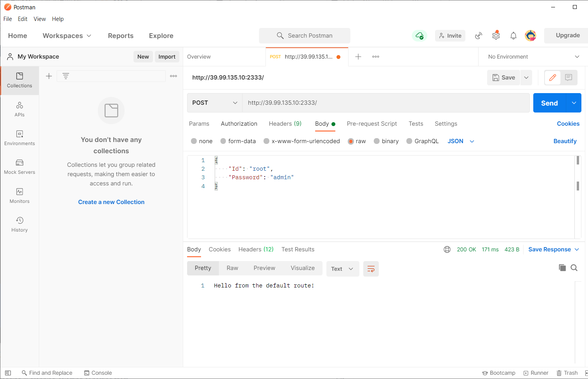Open the Collections sidebar section

[x=19, y=80]
